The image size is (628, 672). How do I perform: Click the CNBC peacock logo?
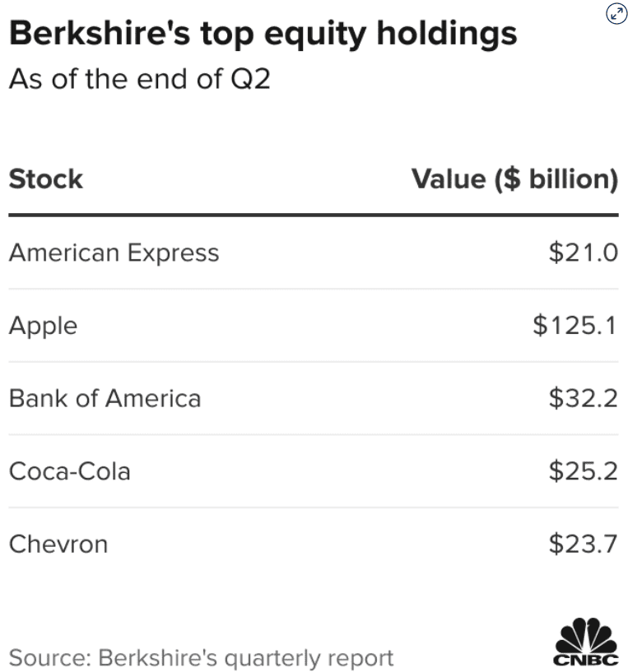click(585, 635)
